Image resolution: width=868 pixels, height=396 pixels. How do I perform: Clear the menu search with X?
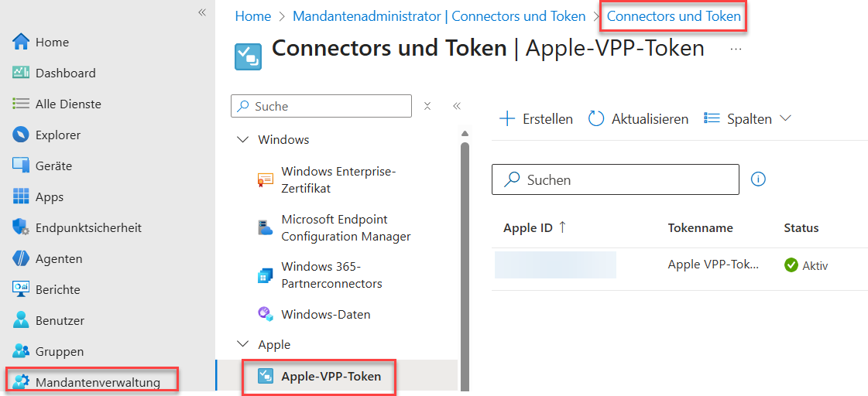pos(427,106)
